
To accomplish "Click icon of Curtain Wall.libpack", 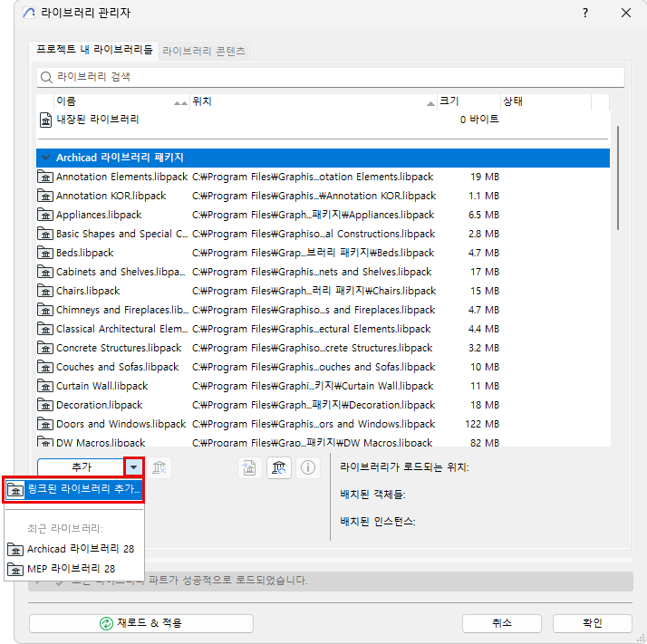I will [45, 386].
